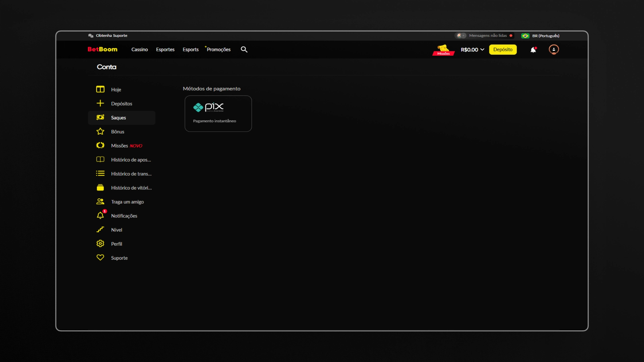
Task: Click the notifications bell in the header
Action: [x=533, y=49]
